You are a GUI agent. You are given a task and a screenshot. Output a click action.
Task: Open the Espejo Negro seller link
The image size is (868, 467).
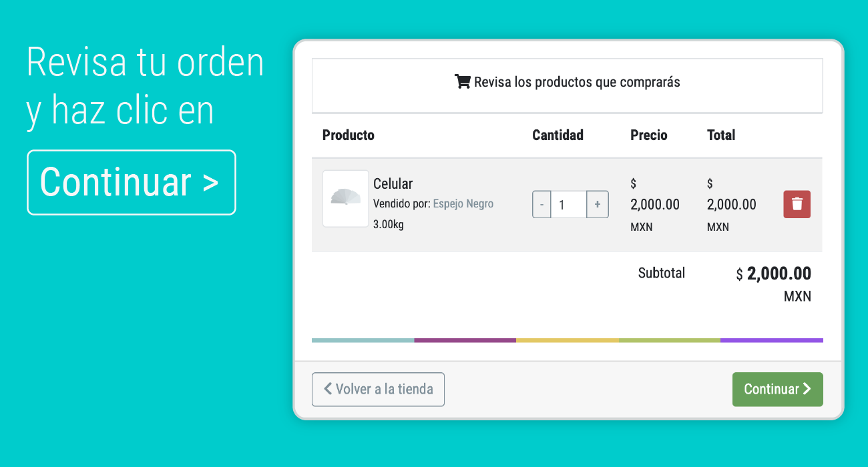[x=463, y=203]
